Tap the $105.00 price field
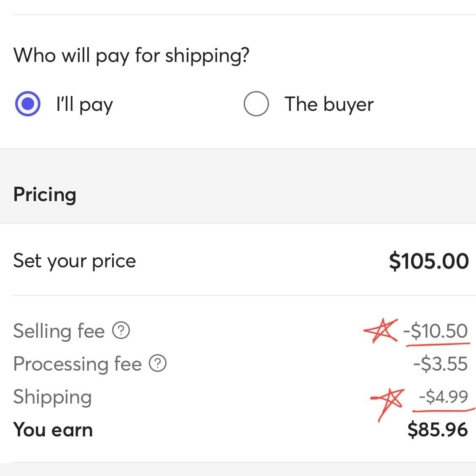The image size is (476, 476). click(x=429, y=261)
